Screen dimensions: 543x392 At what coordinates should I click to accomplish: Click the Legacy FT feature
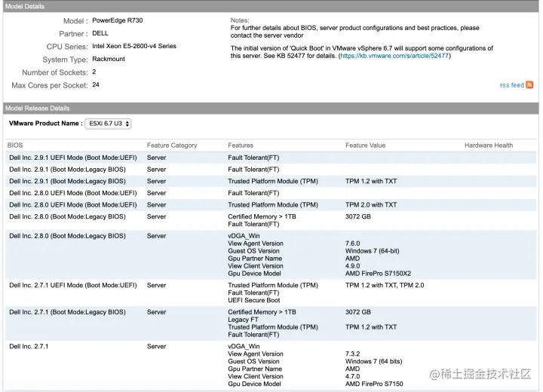243,320
